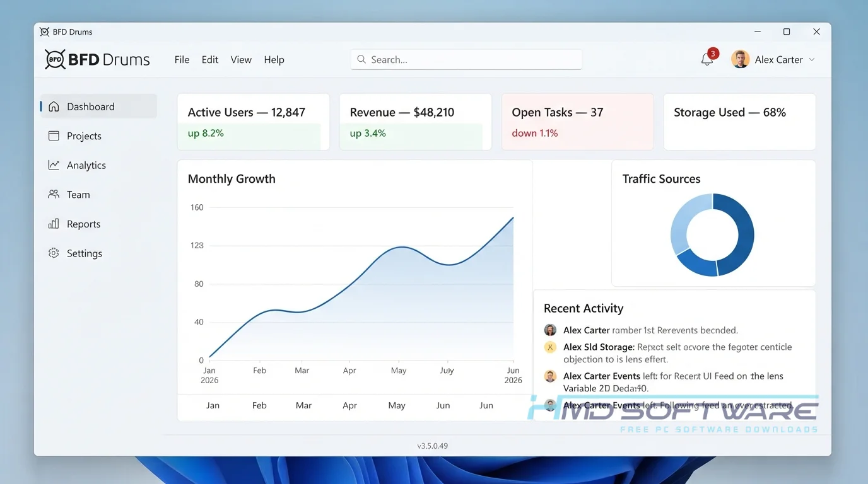
Task: Expand the user menu chevron beside Alex Carter
Action: tap(812, 59)
